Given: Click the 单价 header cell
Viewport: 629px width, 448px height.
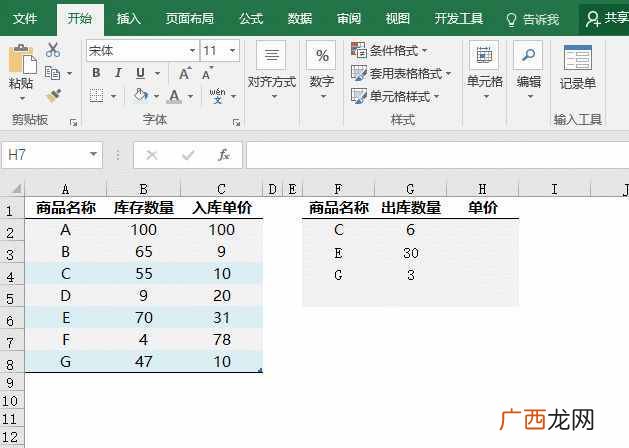Looking at the screenshot, I should point(483,208).
